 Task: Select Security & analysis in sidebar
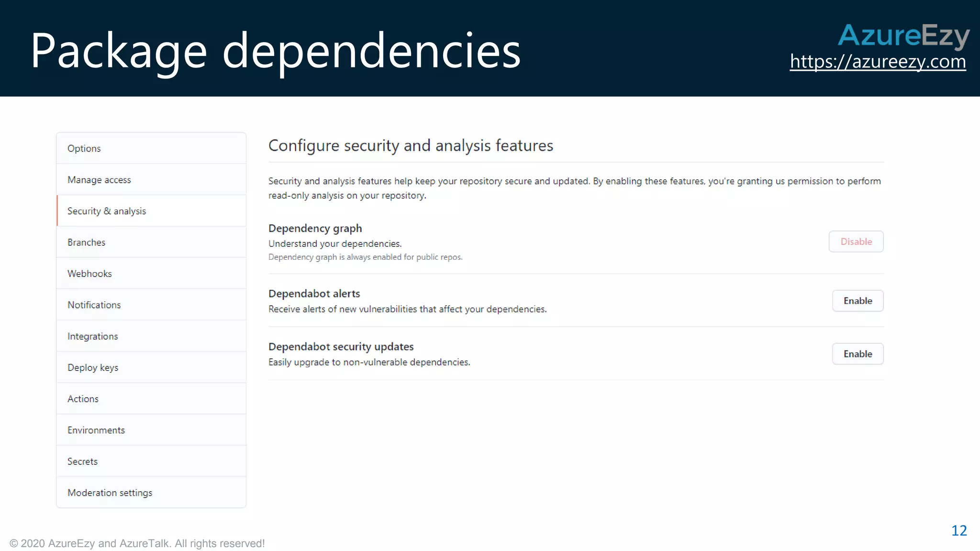pos(151,211)
